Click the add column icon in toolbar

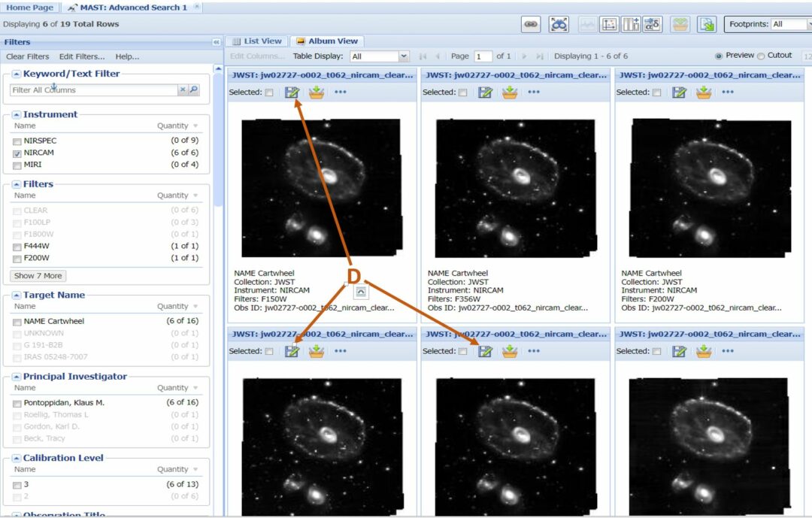point(631,24)
